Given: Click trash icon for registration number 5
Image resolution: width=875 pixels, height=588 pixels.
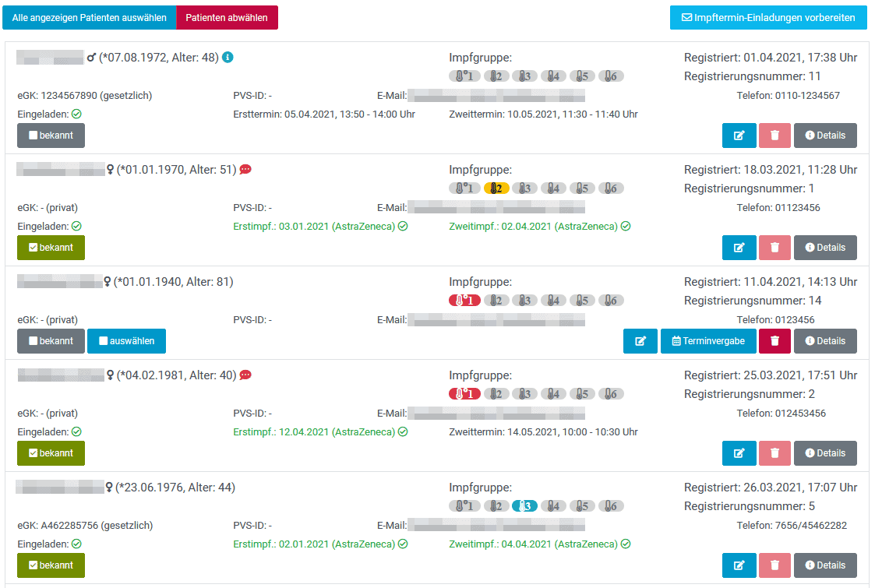Looking at the screenshot, I should [774, 565].
